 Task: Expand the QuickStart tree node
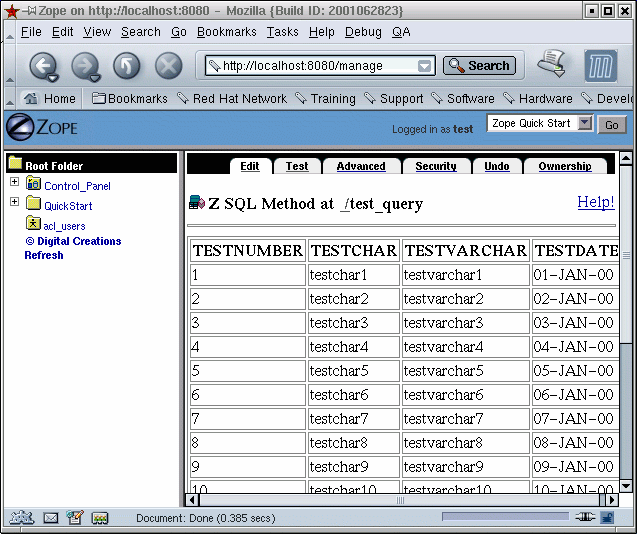pos(14,203)
